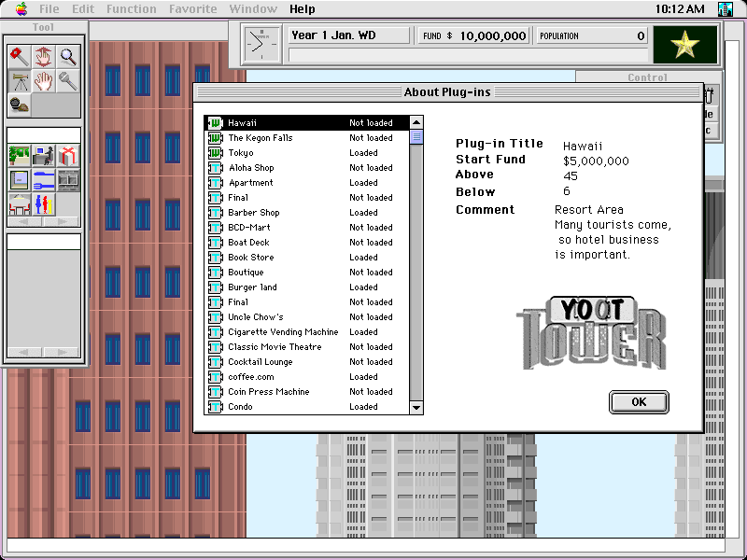Screen dimensions: 747x560
Task: Pick the restroom people category icon
Action: coord(43,203)
